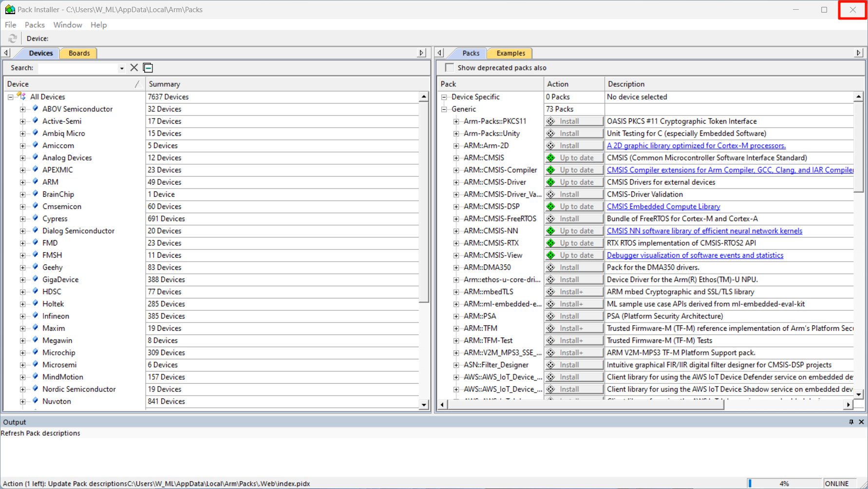Click Up to date button for ARM::CMSIS-NN

click(x=574, y=231)
